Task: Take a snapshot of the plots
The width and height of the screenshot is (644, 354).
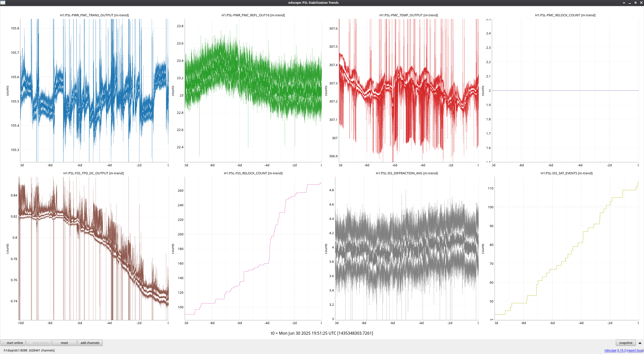Action: pos(626,343)
